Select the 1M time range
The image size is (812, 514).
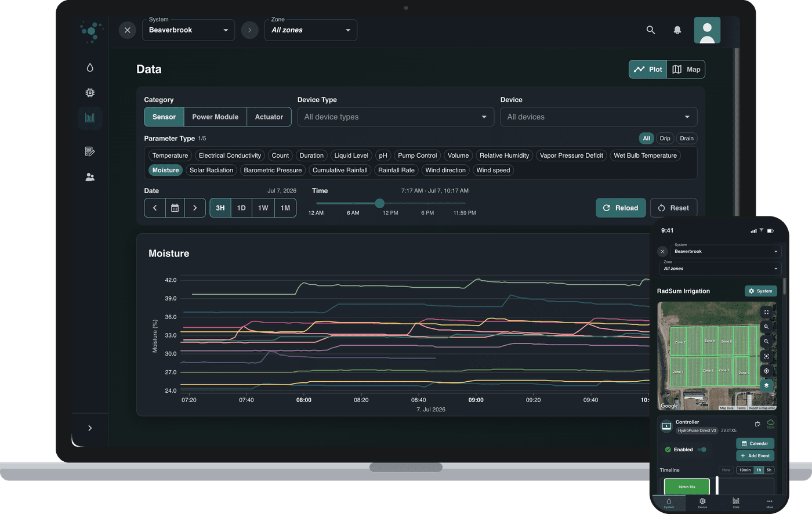click(285, 208)
